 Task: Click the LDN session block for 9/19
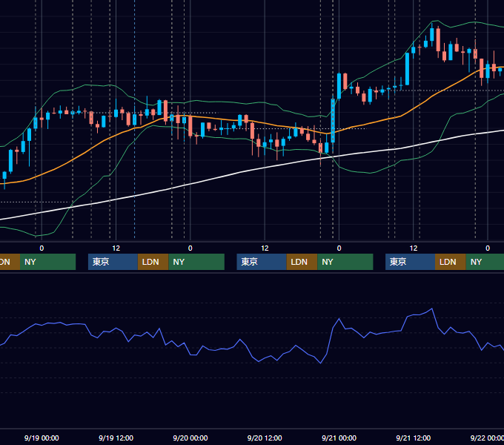[153, 262]
